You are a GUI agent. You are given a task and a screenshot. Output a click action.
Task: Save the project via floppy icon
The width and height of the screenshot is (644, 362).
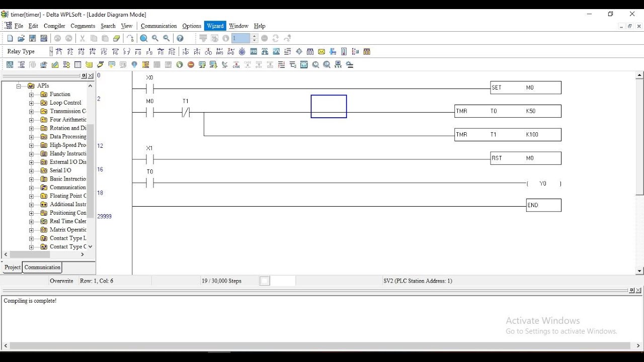[x=32, y=38]
